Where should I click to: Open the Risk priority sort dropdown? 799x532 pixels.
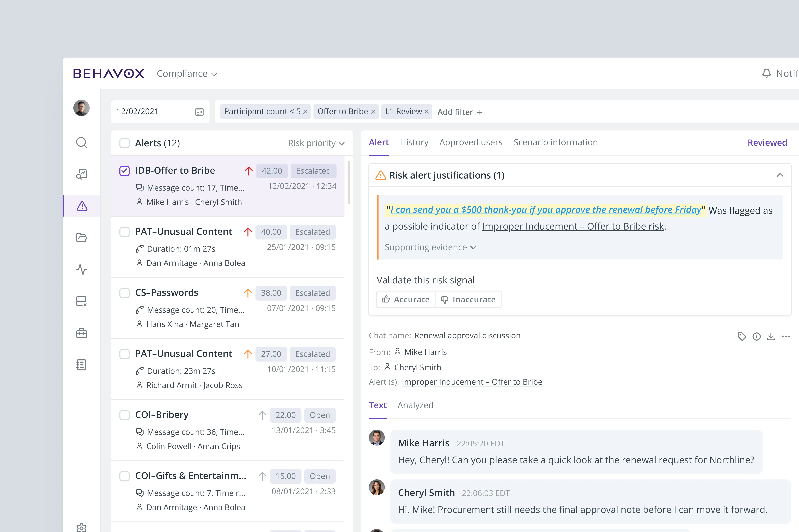[x=316, y=143]
